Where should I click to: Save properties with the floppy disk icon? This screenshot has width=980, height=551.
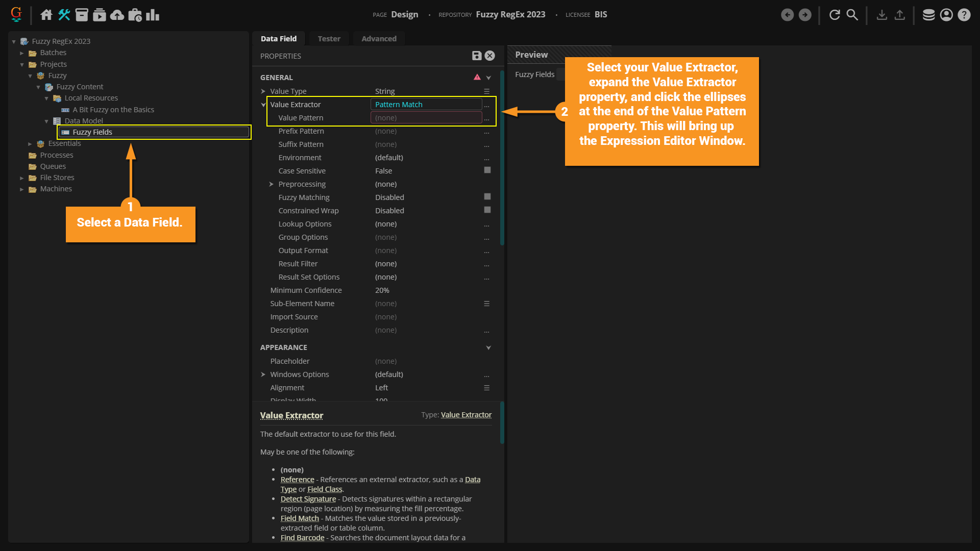coord(477,56)
